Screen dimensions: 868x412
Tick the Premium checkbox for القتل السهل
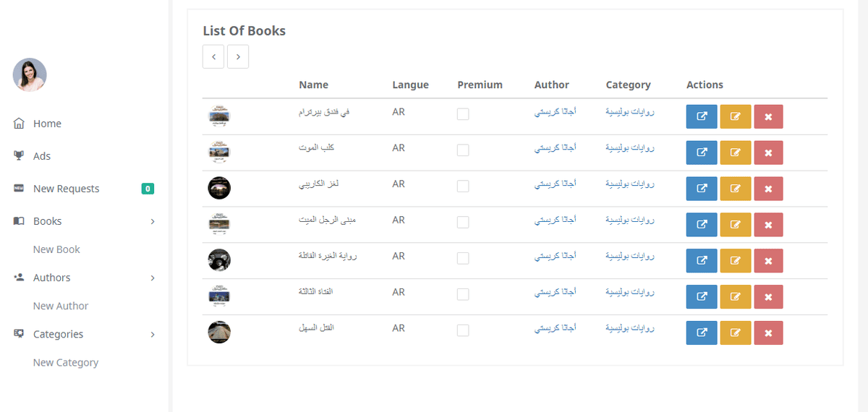pyautogui.click(x=463, y=330)
